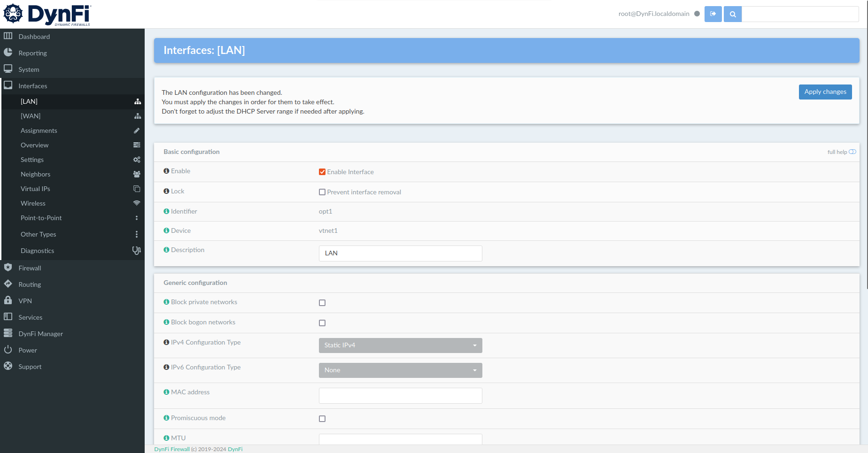The image size is (868, 453).
Task: Click the Description text field
Action: 400,253
